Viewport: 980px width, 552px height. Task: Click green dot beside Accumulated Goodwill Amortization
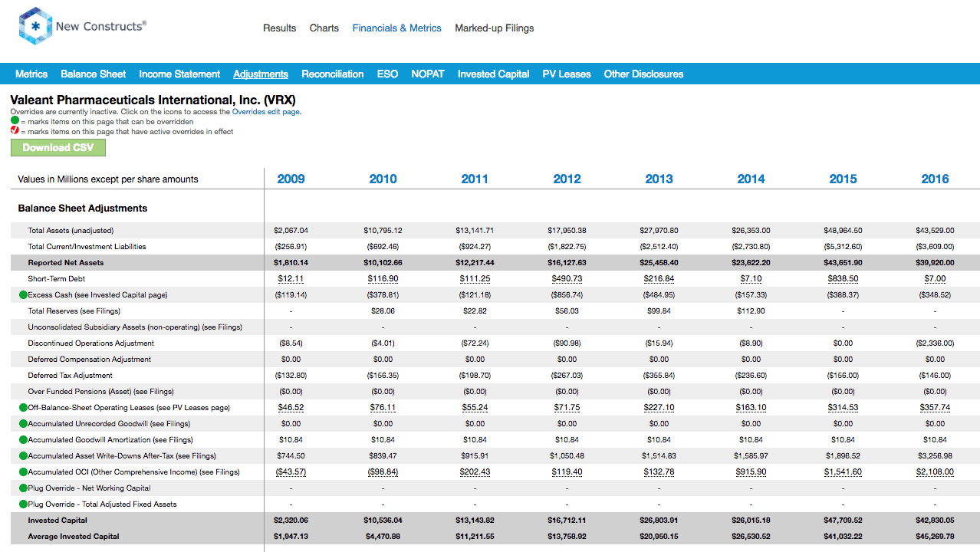tap(24, 439)
